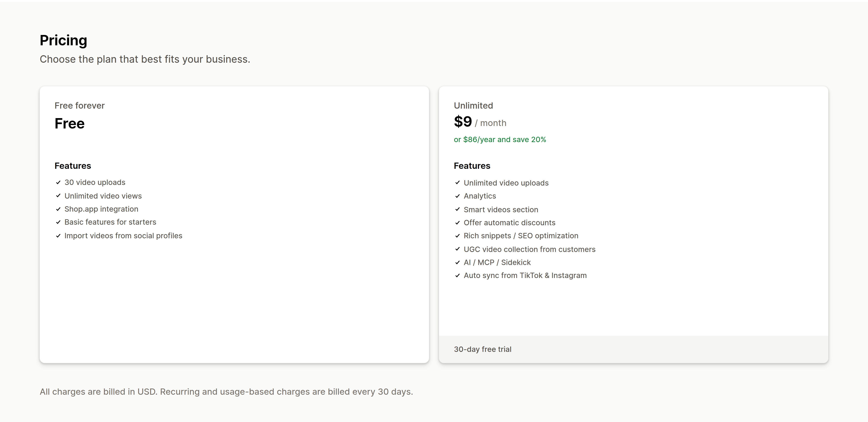Click the checkmark beside Auto sync from TikTok
This screenshot has height=422, width=868.
(458, 276)
